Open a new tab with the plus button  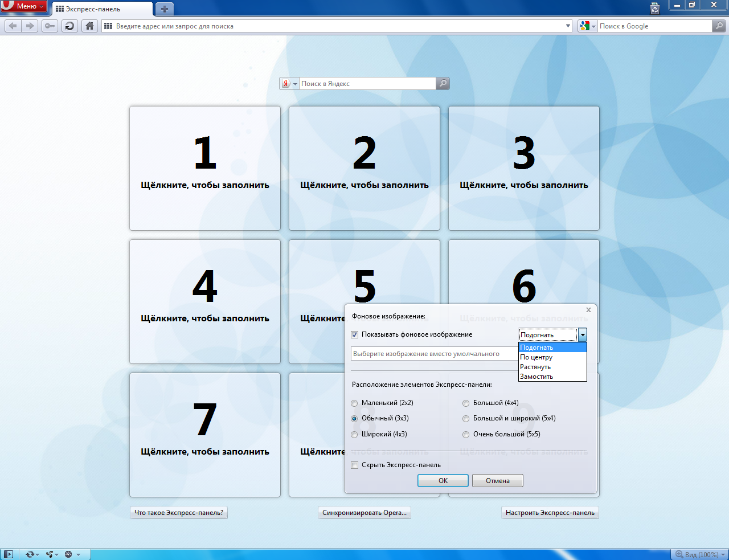coord(165,9)
